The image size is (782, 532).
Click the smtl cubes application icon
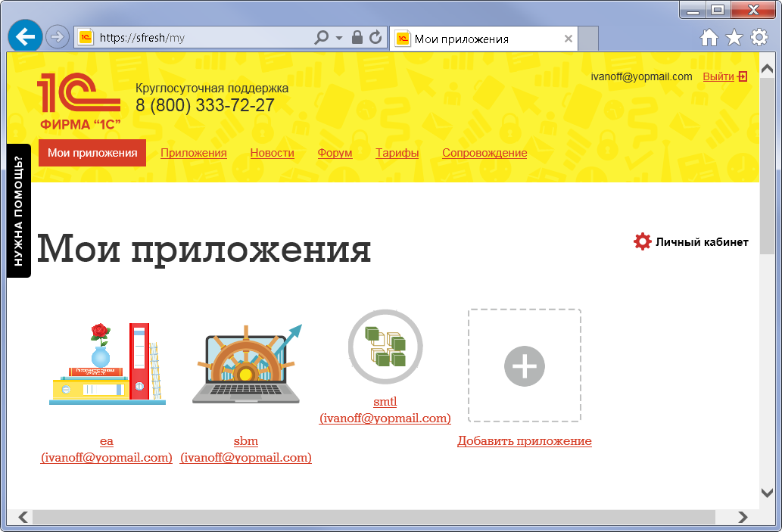(x=385, y=347)
